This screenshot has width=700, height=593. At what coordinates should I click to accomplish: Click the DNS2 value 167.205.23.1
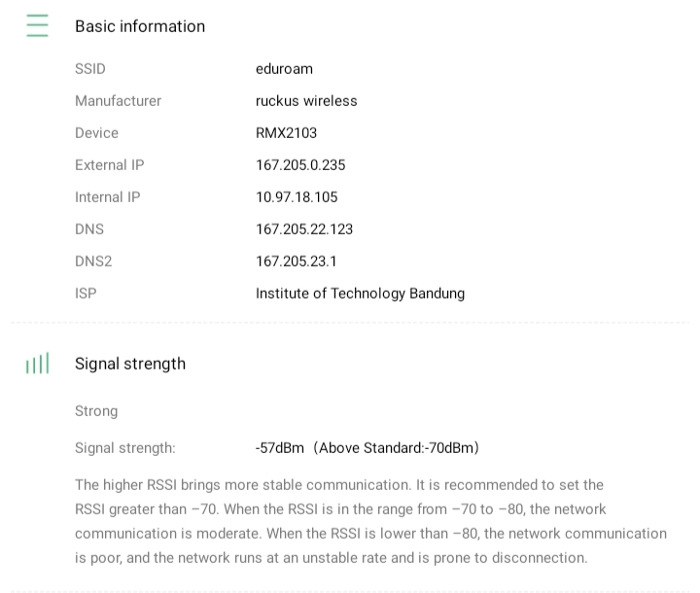pyautogui.click(x=297, y=262)
